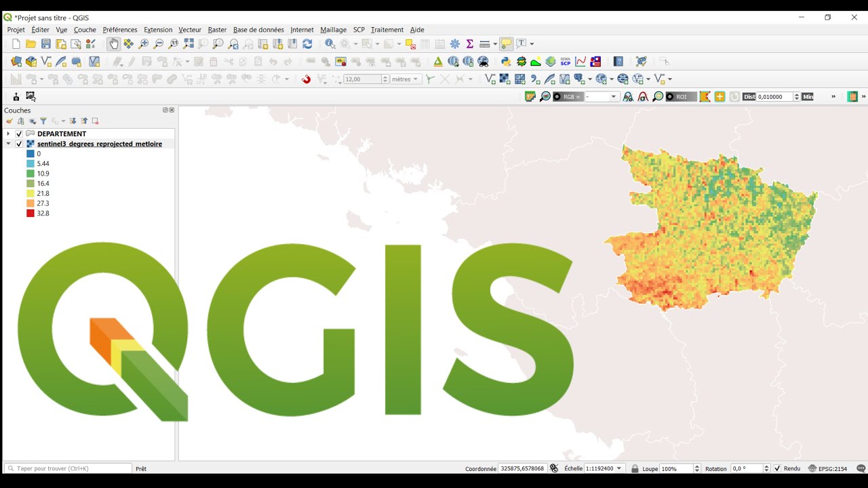Open the SCP RGB band combo box
Image resolution: width=868 pixels, height=488 pixels.
[602, 97]
